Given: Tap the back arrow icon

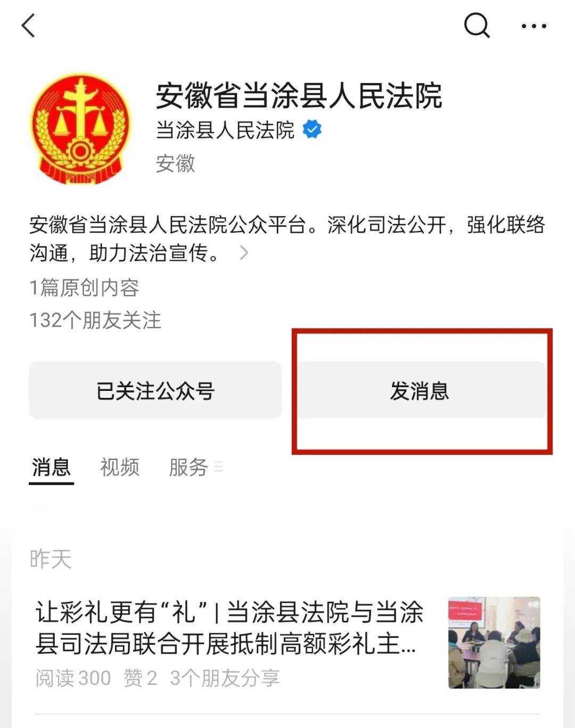Looking at the screenshot, I should pyautogui.click(x=28, y=26).
